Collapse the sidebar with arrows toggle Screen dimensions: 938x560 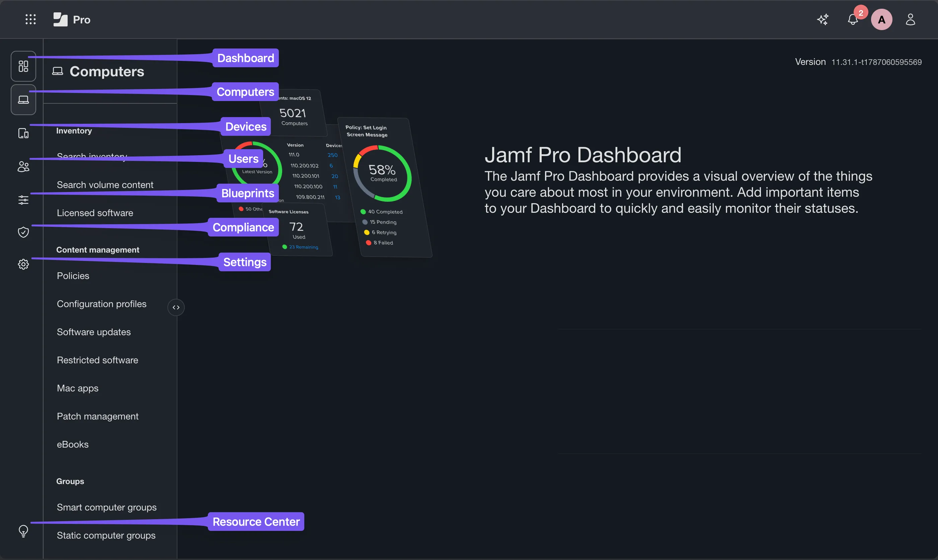click(176, 307)
